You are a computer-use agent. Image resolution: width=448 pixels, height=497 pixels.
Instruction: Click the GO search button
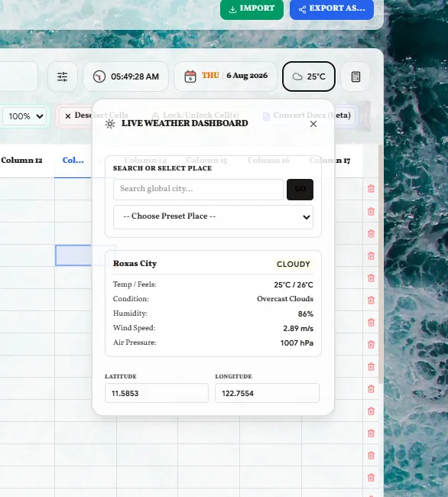coord(300,190)
